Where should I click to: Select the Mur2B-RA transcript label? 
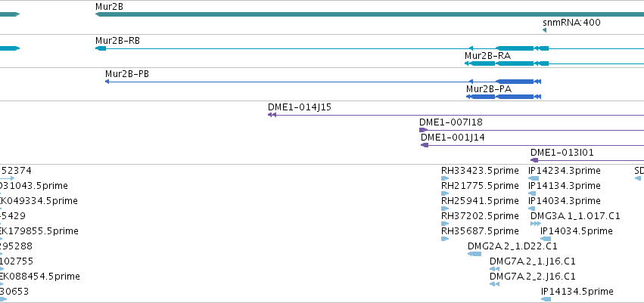point(487,56)
